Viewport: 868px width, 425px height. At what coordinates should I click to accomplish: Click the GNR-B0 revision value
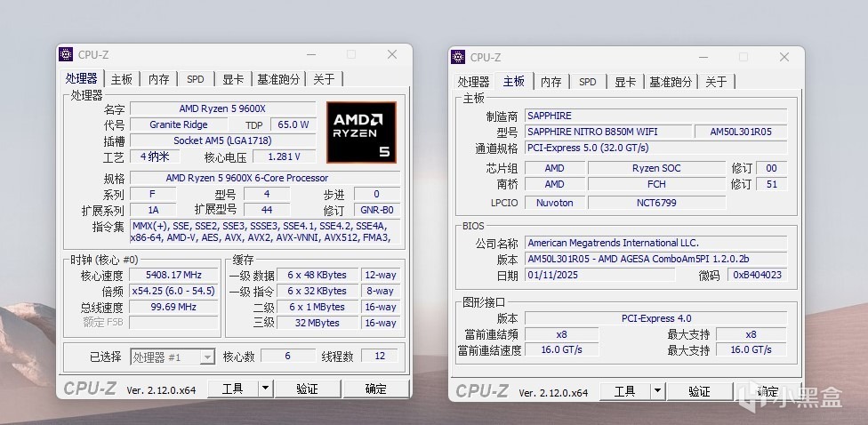(376, 211)
